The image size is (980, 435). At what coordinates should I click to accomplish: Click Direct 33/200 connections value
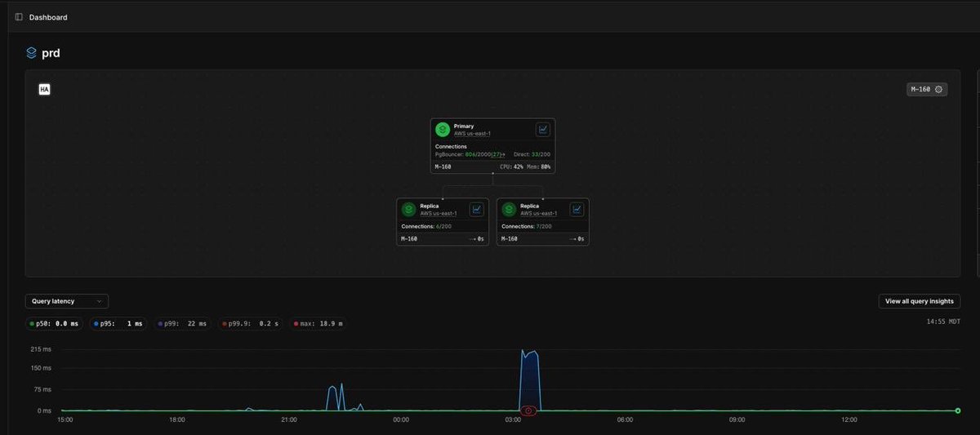point(541,154)
